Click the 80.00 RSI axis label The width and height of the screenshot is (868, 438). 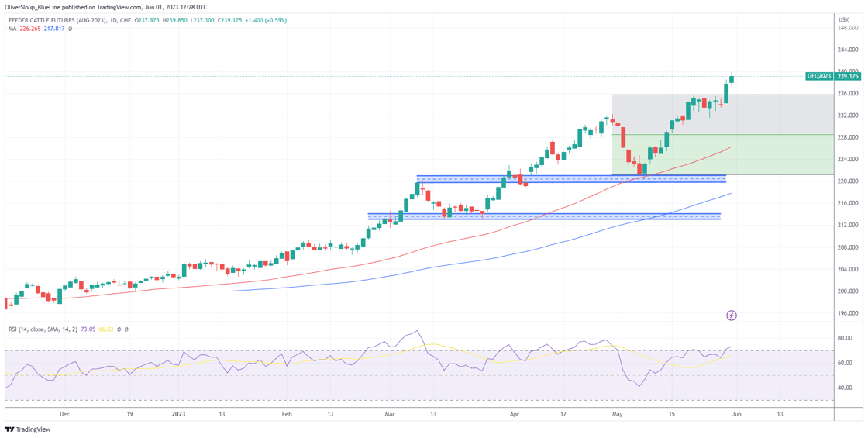(843, 338)
